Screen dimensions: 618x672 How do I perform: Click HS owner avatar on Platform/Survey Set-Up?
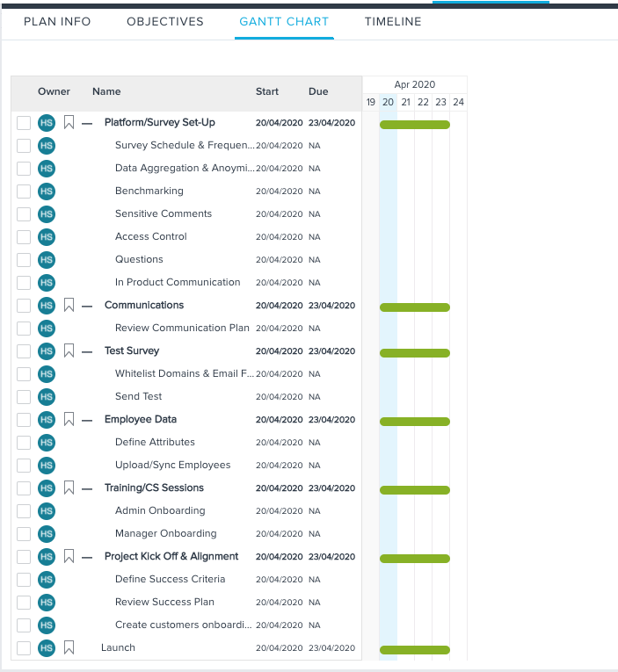(x=47, y=123)
